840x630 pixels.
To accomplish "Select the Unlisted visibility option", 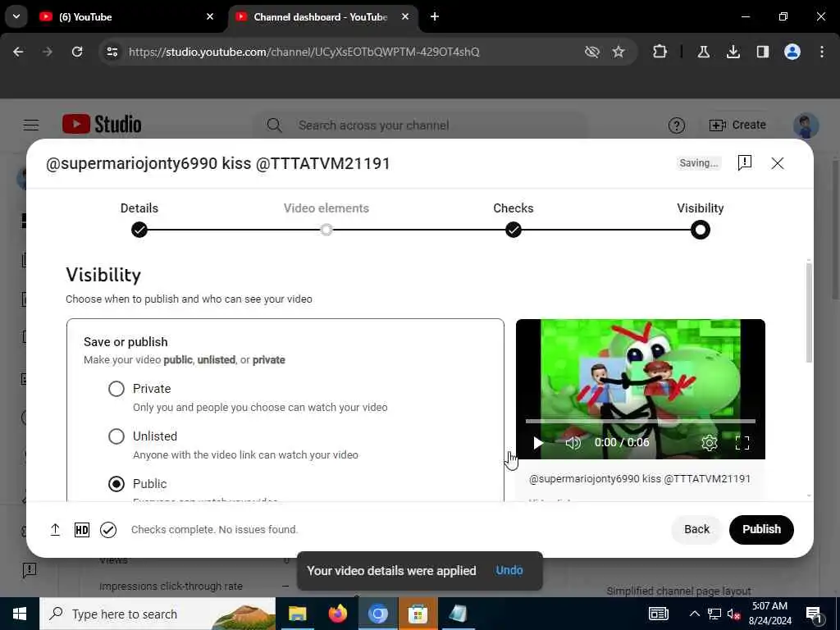I will (x=116, y=436).
